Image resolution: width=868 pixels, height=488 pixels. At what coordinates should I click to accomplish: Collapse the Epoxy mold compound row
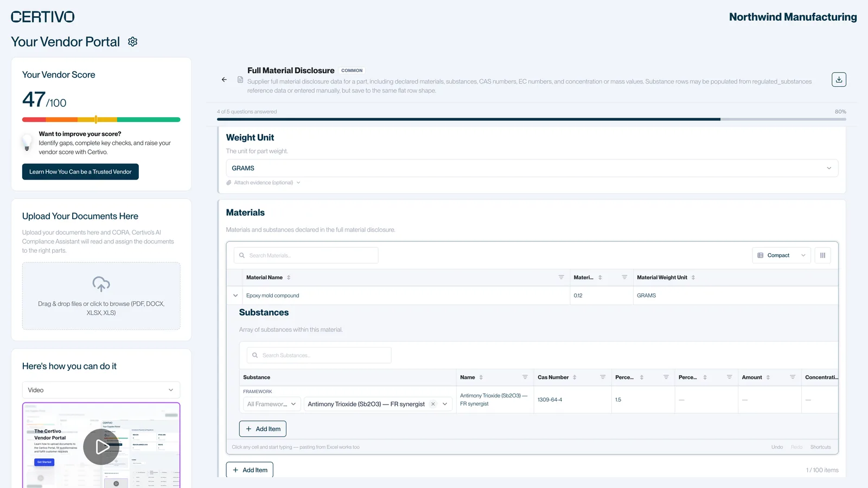[235, 296]
